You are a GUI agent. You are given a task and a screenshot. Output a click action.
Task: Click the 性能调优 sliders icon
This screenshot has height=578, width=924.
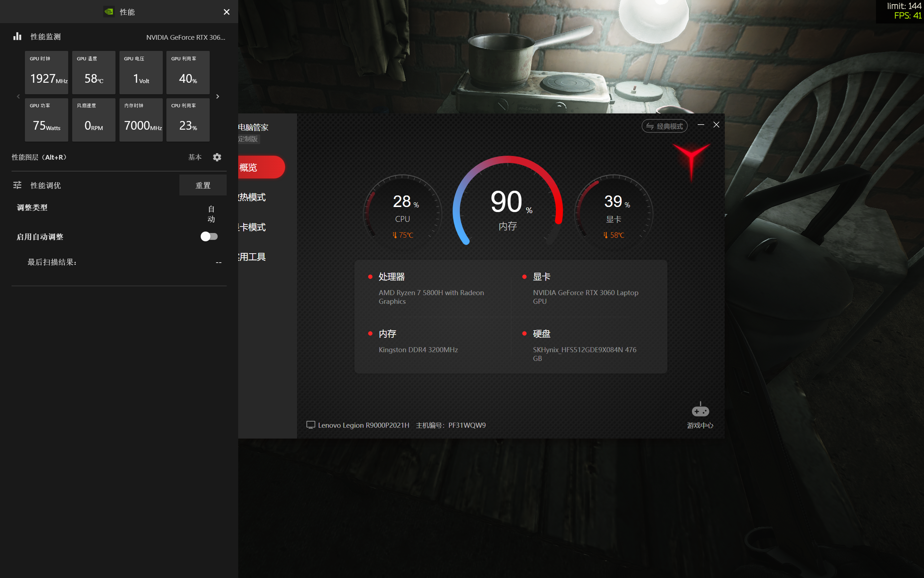point(17,185)
